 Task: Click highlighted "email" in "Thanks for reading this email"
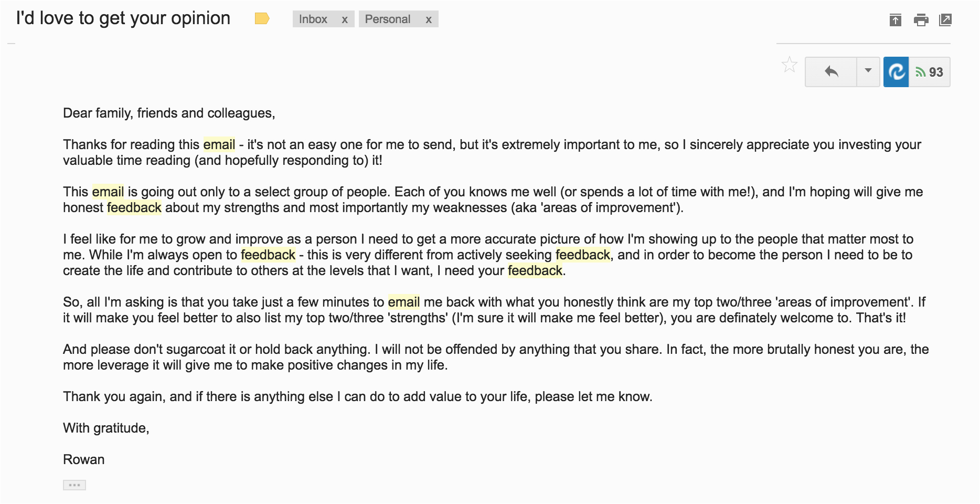click(219, 144)
